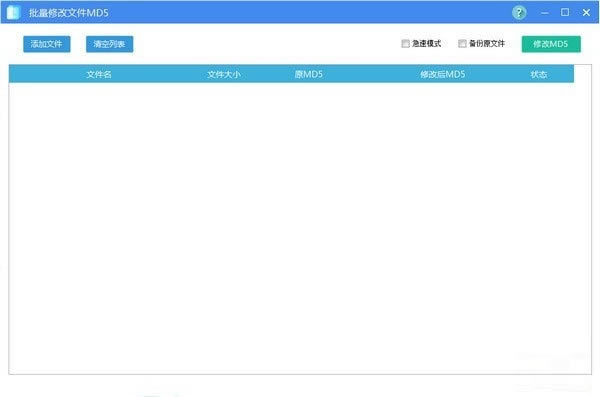Image resolution: width=600 pixels, height=397 pixels.
Task: Sort by the 文件名 column header
Action: pos(99,74)
